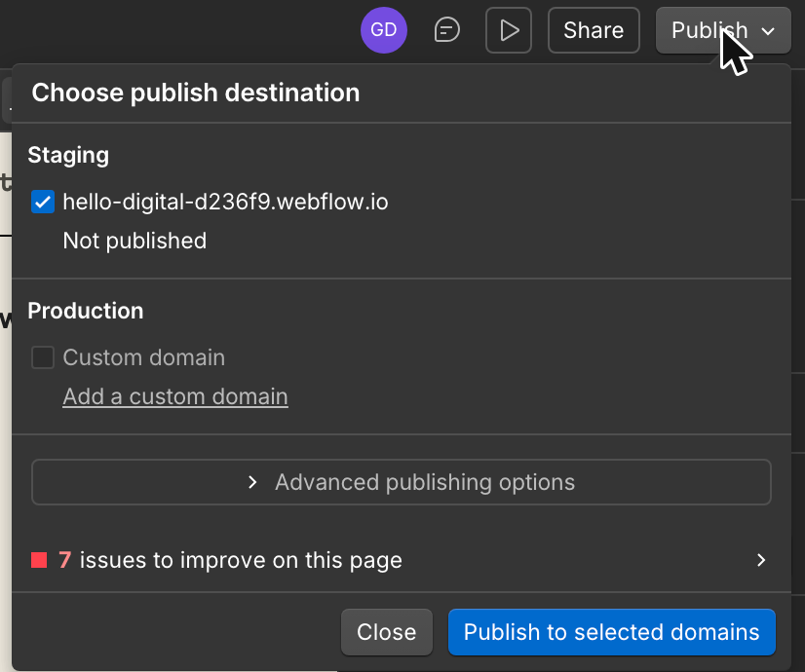Click the preview play icon
Image resolution: width=805 pixels, height=672 pixels.
[509, 30]
